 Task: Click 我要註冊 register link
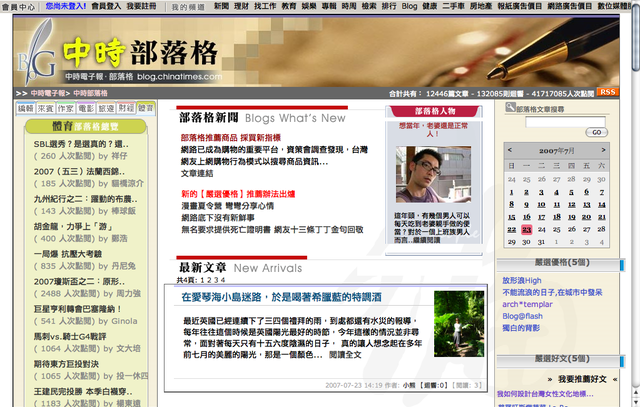[141, 6]
